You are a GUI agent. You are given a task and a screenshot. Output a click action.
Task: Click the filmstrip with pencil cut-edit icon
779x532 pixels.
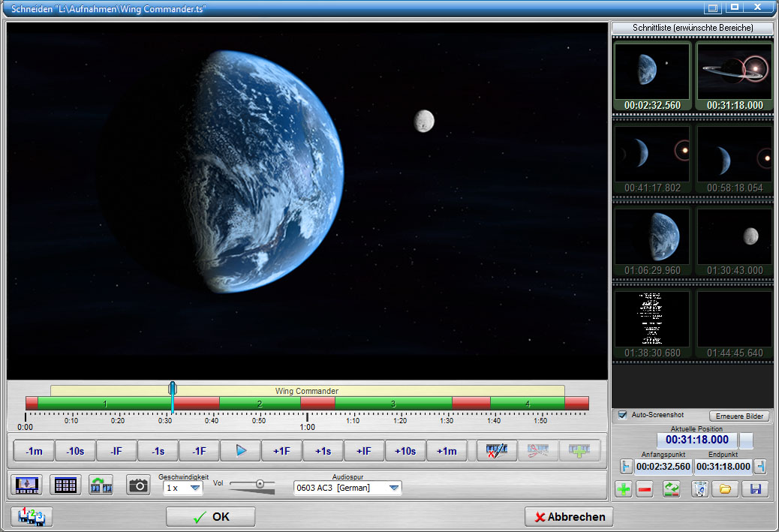click(497, 451)
